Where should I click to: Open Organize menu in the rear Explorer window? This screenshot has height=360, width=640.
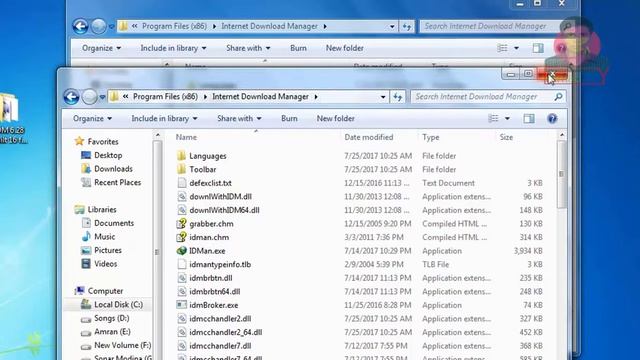[101, 48]
